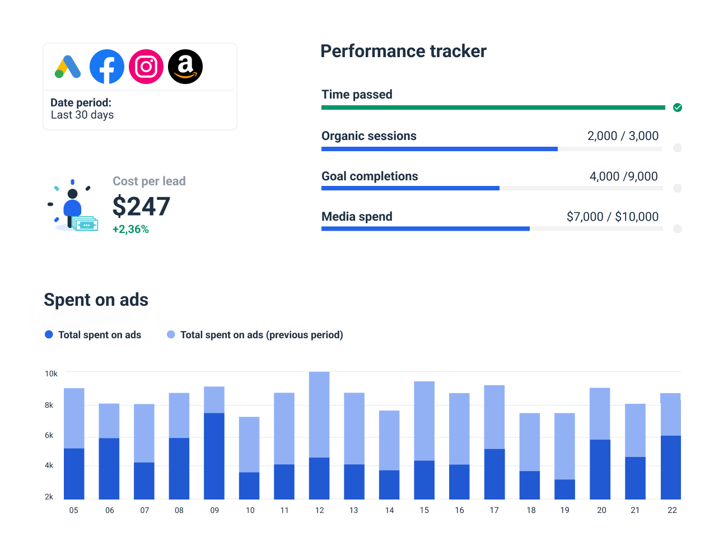Click the +2,36% growth link
The image size is (728, 560).
(x=130, y=228)
